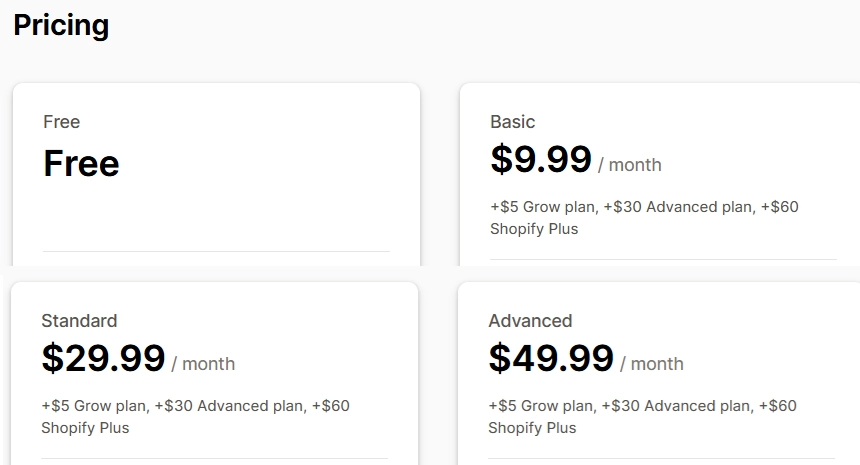Click the Basic plan surcharge note
Screen dimensions: 860x465
[644, 218]
